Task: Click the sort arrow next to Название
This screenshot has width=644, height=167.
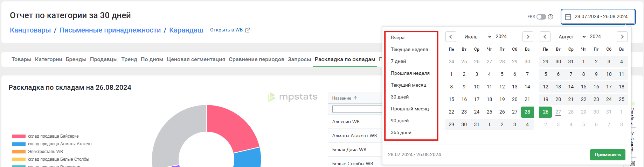Action: [x=355, y=98]
